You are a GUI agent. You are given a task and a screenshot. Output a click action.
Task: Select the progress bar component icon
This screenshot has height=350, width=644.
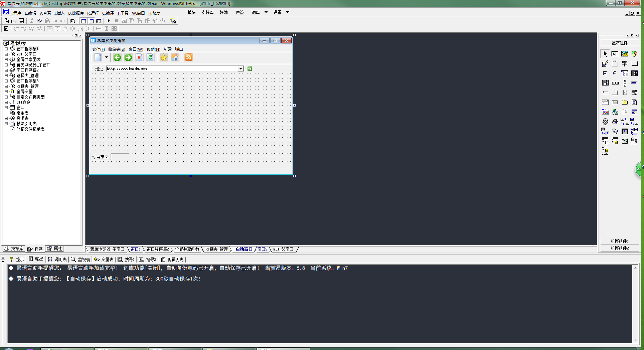634,83
